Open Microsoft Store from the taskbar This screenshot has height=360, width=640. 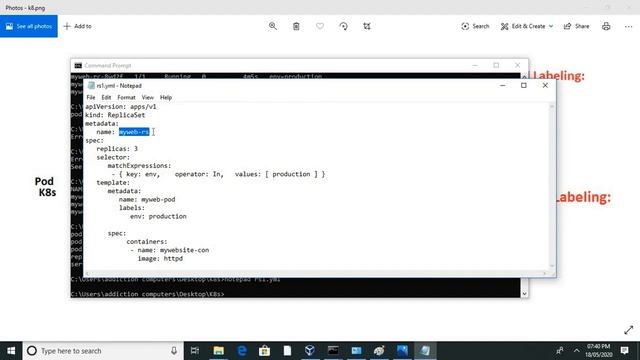pos(264,351)
